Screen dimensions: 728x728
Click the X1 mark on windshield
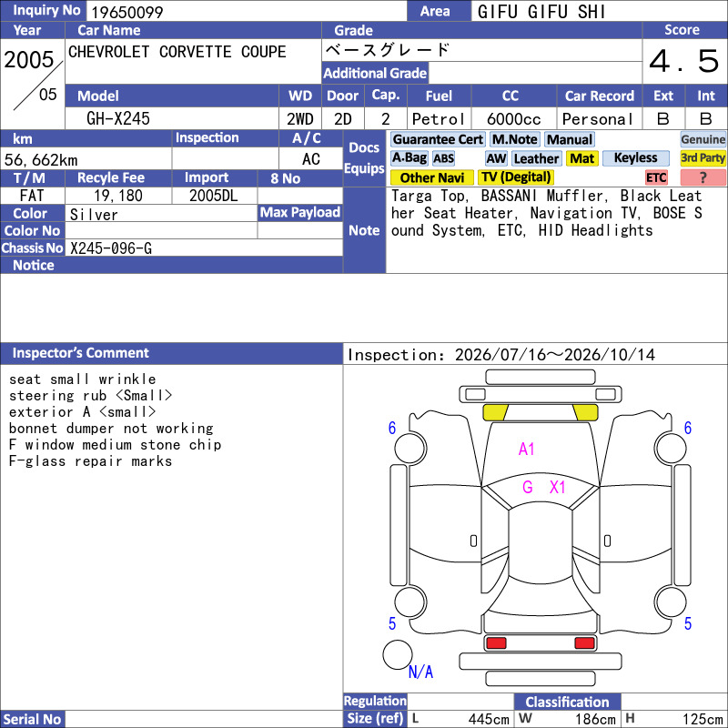[x=557, y=487]
